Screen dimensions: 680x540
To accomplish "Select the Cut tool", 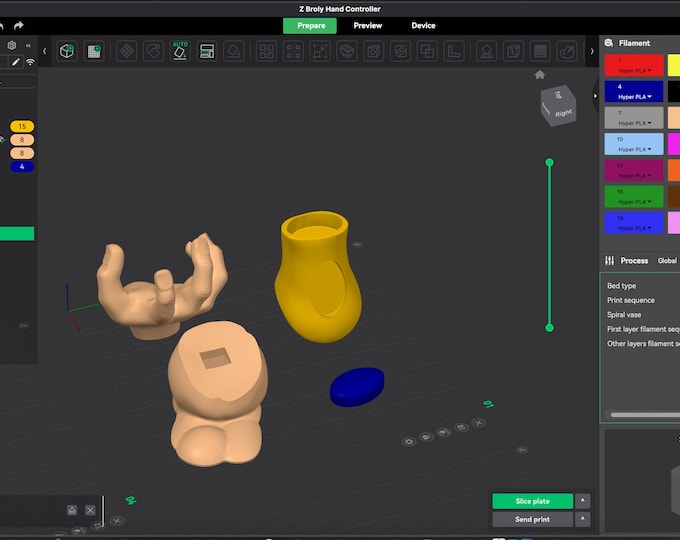I will (347, 51).
